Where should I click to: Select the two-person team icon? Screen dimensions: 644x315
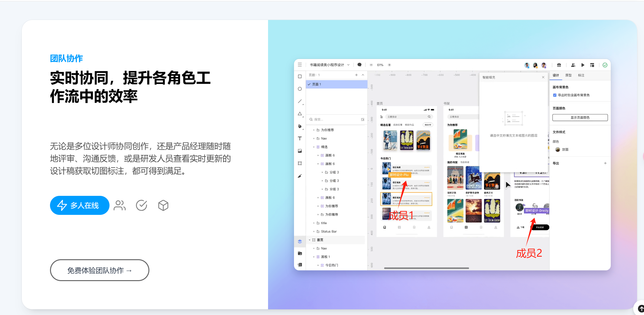pos(120,205)
